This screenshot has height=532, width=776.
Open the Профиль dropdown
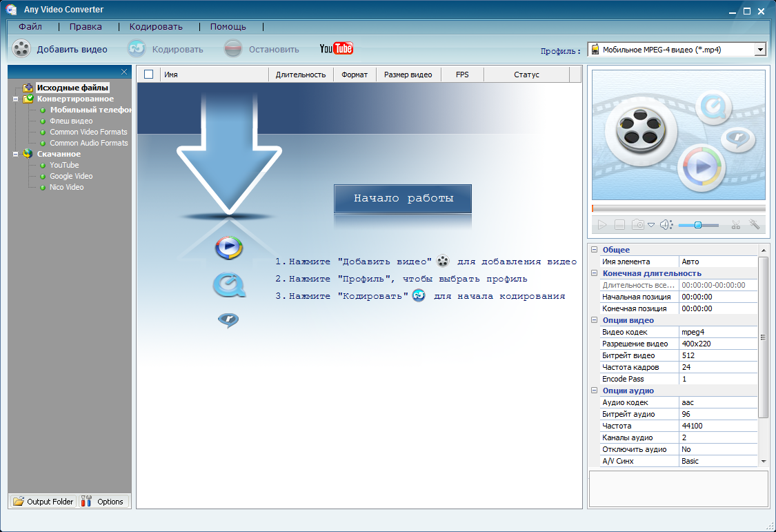(x=760, y=50)
